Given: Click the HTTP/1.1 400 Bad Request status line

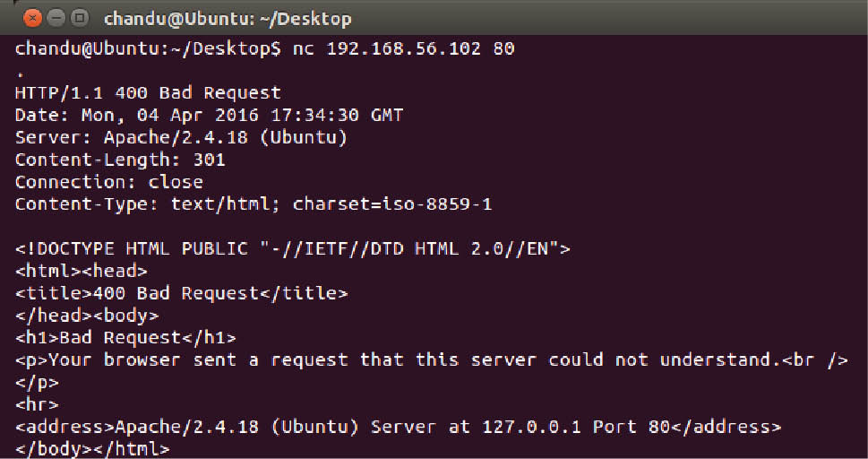Looking at the screenshot, I should (148, 92).
